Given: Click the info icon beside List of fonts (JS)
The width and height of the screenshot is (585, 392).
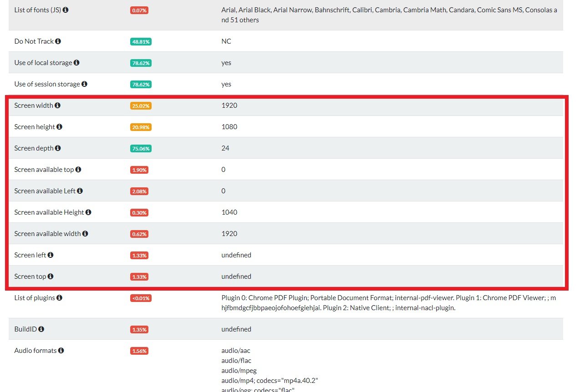Looking at the screenshot, I should point(66,10).
